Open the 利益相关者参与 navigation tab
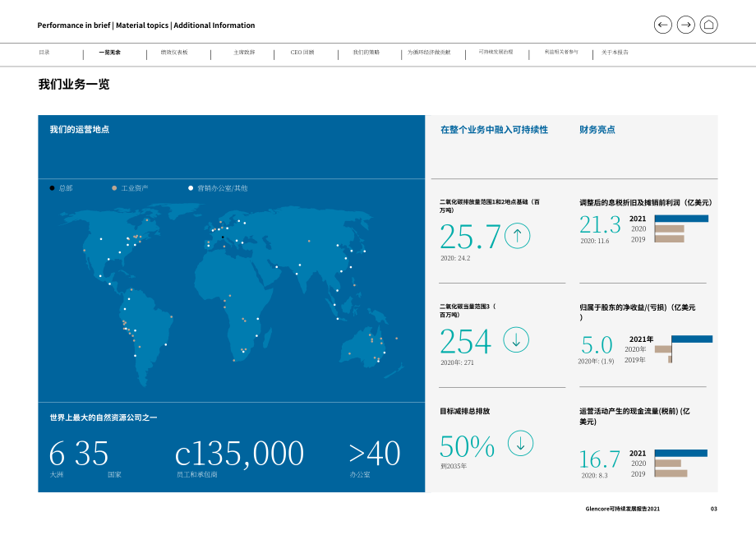Image resolution: width=756 pixels, height=535 pixels. click(561, 52)
